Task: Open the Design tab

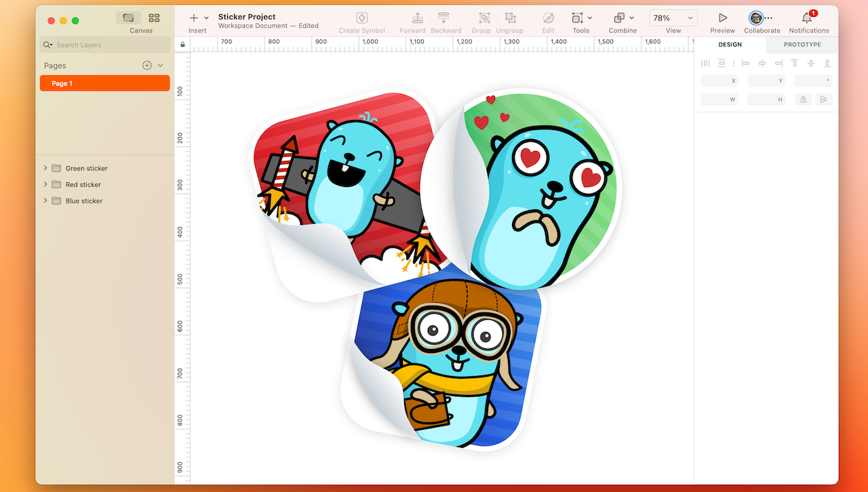Action: click(x=730, y=44)
